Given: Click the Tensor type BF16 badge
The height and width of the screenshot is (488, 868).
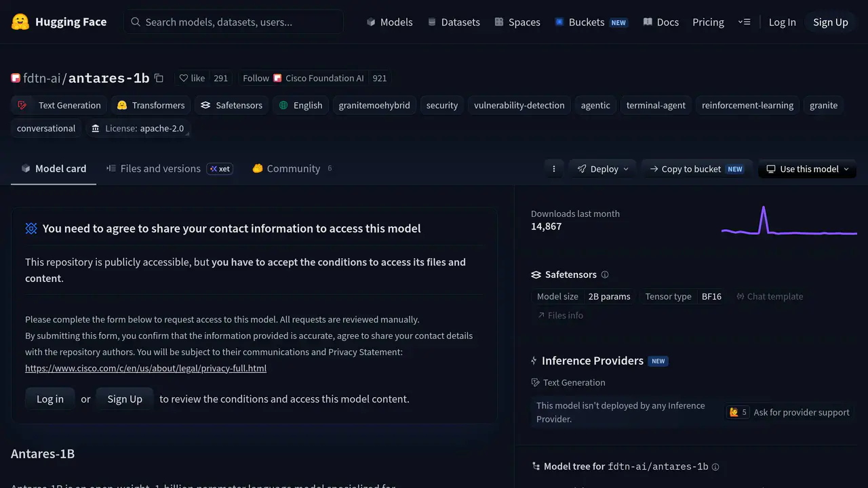Looking at the screenshot, I should 684,296.
